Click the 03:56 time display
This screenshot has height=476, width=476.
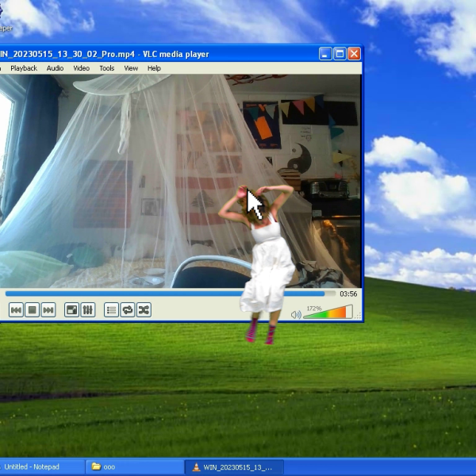pos(348,294)
